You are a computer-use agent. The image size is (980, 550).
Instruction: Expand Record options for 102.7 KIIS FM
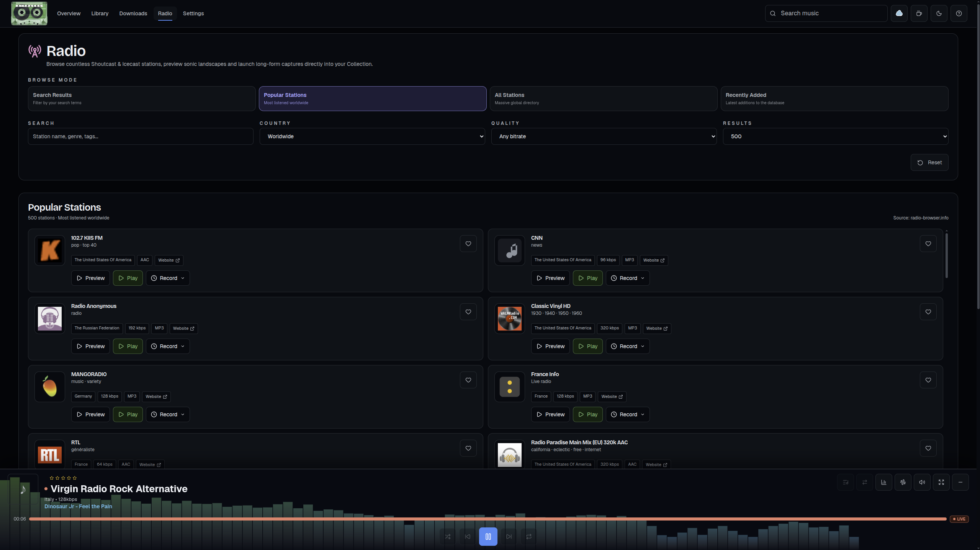point(168,278)
